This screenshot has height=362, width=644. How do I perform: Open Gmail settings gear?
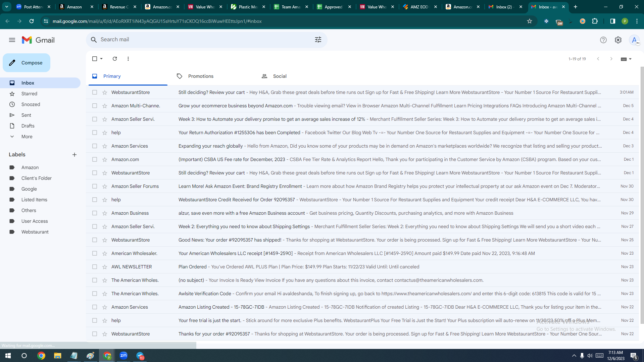tap(618, 40)
